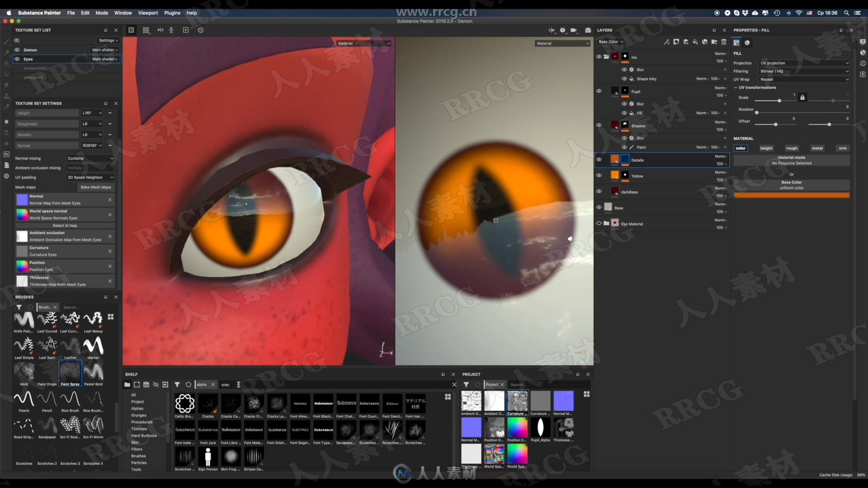This screenshot has height=488, width=868.
Task: Open the Mode menu
Action: click(x=102, y=13)
